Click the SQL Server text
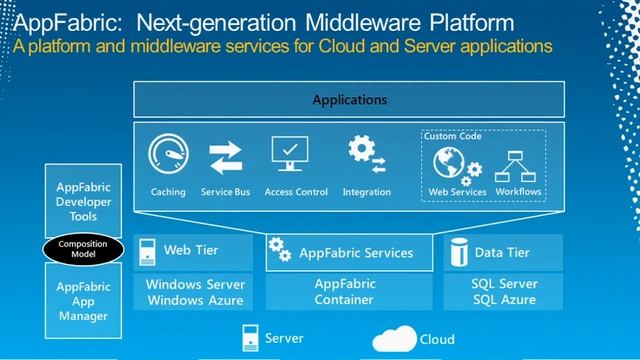Viewport: 640px width, 360px height. click(x=504, y=284)
